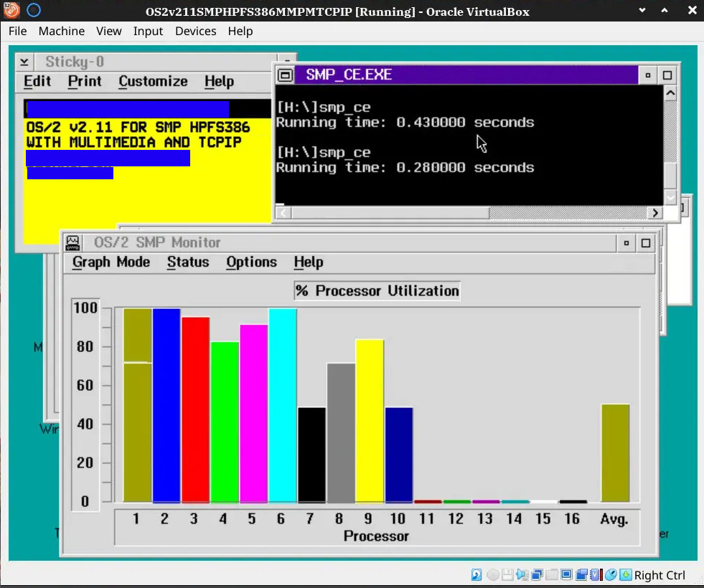Viewport: 704px width, 588px height.
Task: Click the SMP_CE.EXE window title bar
Action: point(466,75)
